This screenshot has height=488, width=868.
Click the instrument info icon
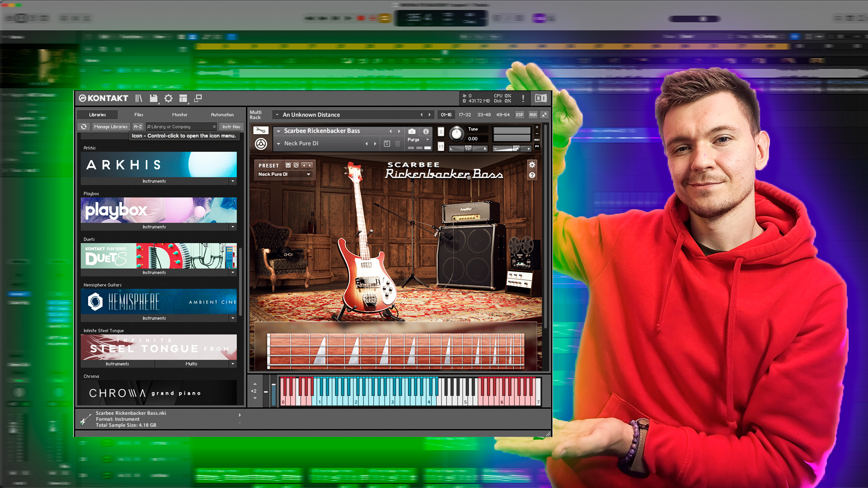pyautogui.click(x=426, y=131)
